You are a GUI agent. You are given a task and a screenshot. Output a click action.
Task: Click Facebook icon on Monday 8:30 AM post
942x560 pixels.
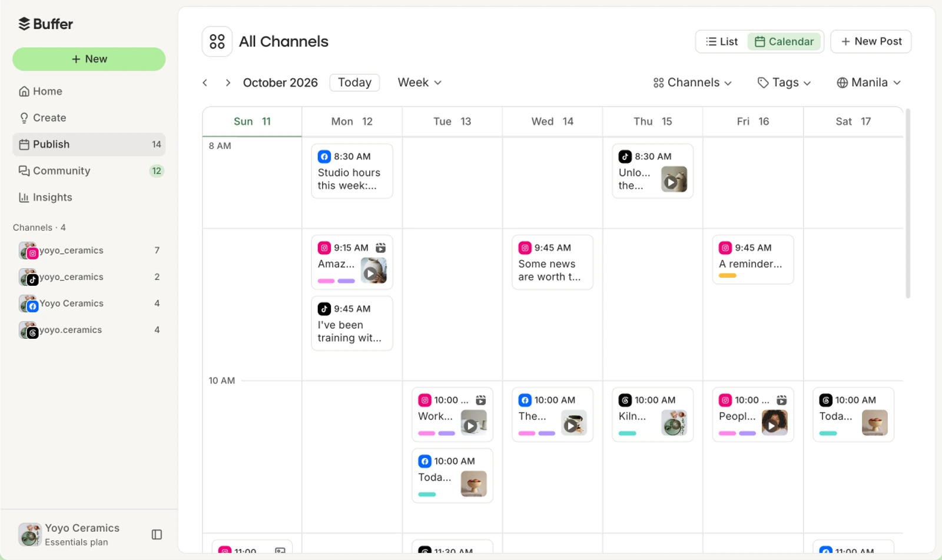click(x=324, y=156)
